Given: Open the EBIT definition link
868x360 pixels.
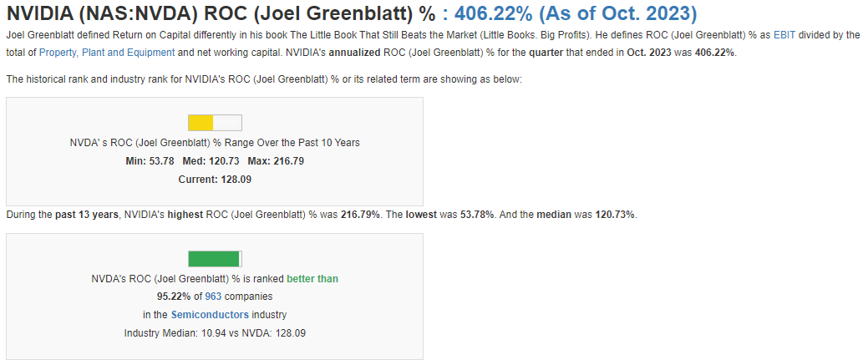Looking at the screenshot, I should point(786,35).
